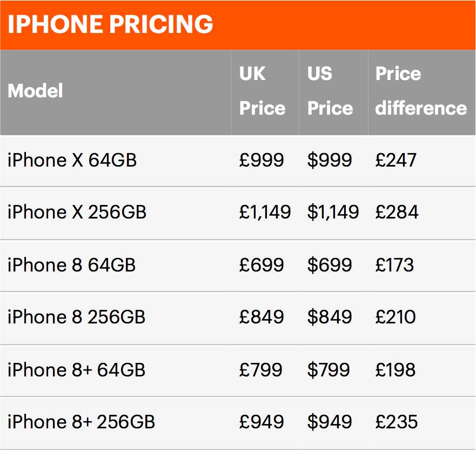Select the $1,149 US price cell
The width and height of the screenshot is (476, 450).
tap(333, 212)
